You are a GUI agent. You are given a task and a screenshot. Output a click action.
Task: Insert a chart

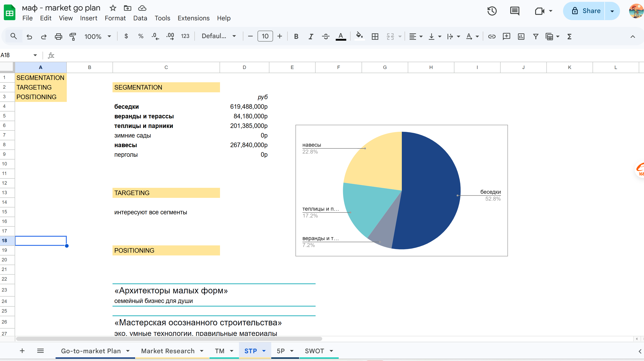pyautogui.click(x=521, y=37)
